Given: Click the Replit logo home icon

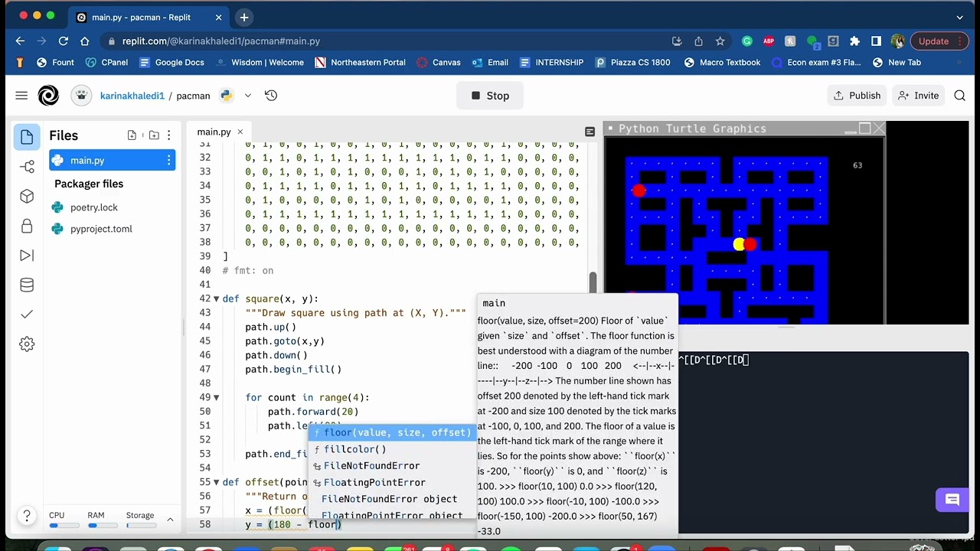Looking at the screenshot, I should coord(48,96).
